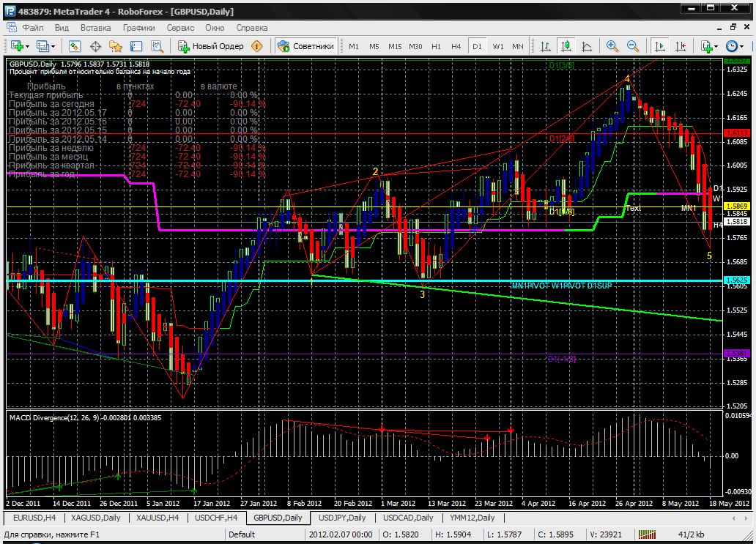Open the Окно menu
Viewport: 756px width, 544px height.
[215, 28]
